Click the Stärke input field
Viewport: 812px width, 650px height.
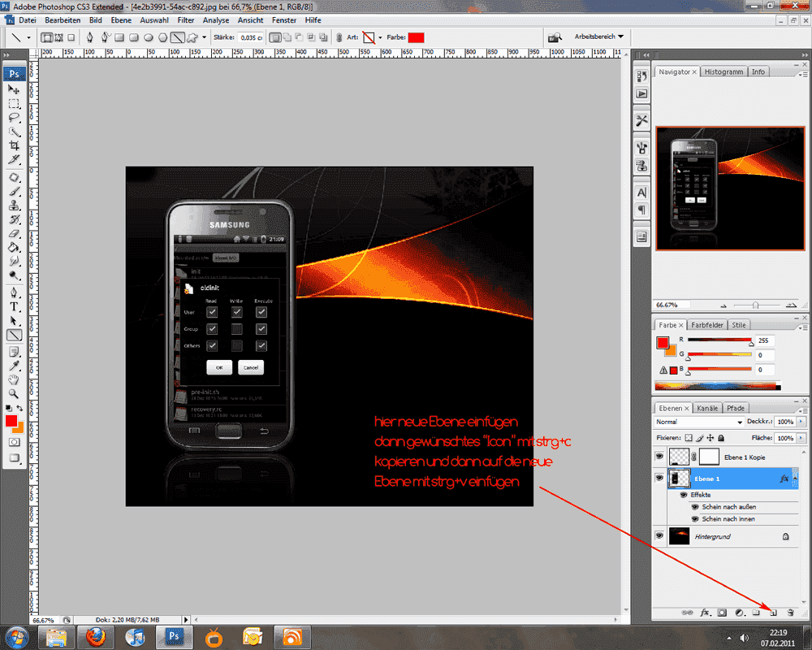(251, 37)
